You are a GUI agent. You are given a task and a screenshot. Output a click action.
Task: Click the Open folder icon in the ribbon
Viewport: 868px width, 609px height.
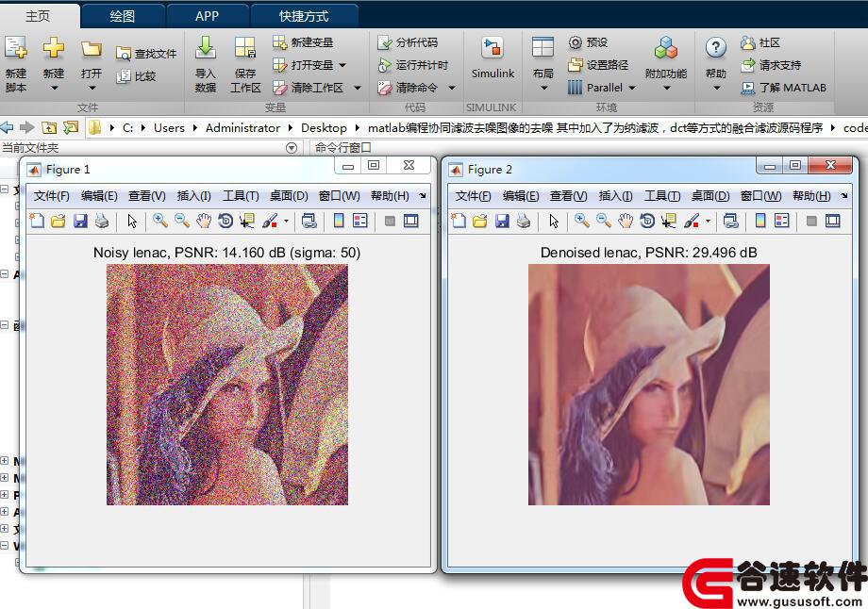point(92,49)
